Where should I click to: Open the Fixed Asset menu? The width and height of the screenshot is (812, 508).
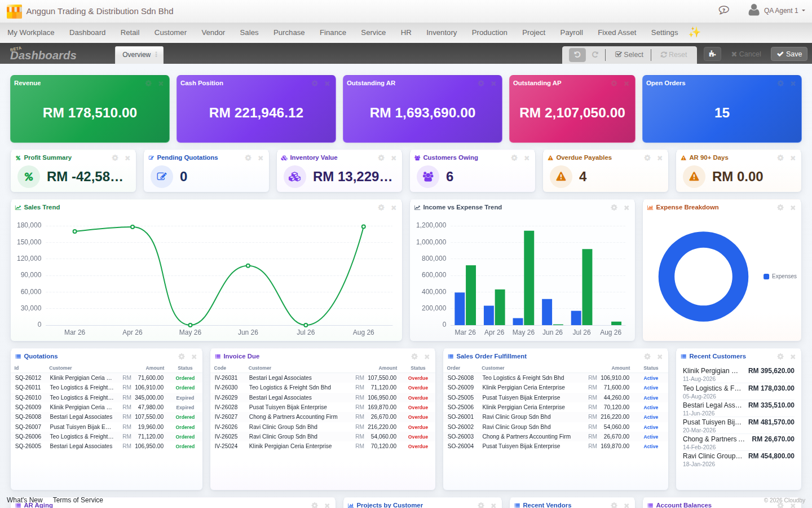coord(617,33)
